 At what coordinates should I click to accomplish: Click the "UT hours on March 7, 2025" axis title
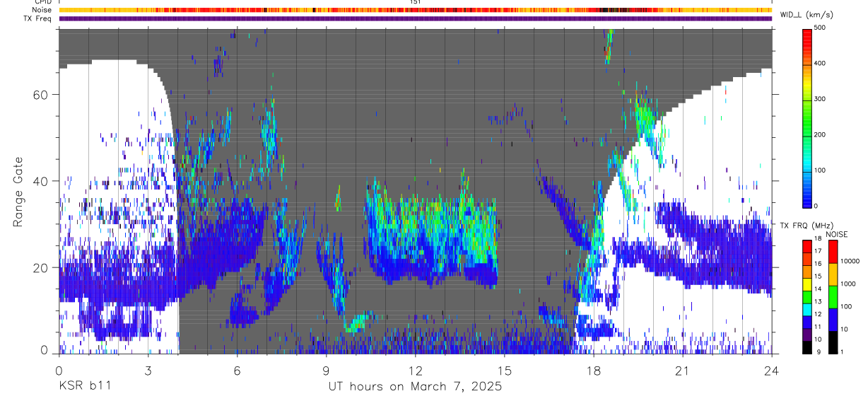click(415, 387)
